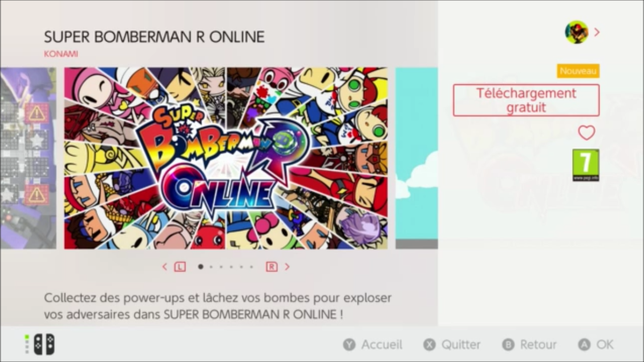Click the Nouveau label badge
644x362 pixels.
[x=578, y=71]
